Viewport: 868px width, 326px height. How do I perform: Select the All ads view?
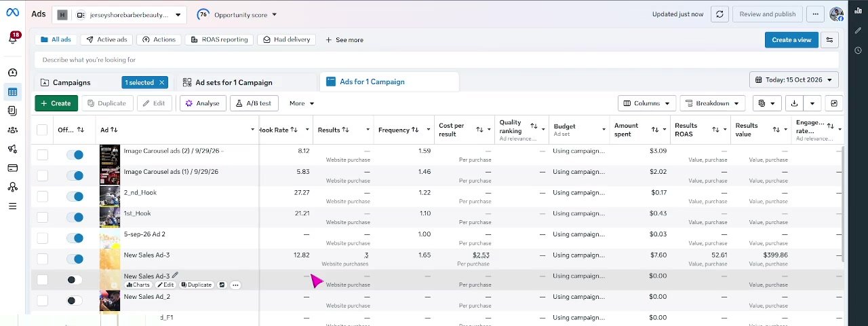coord(56,39)
